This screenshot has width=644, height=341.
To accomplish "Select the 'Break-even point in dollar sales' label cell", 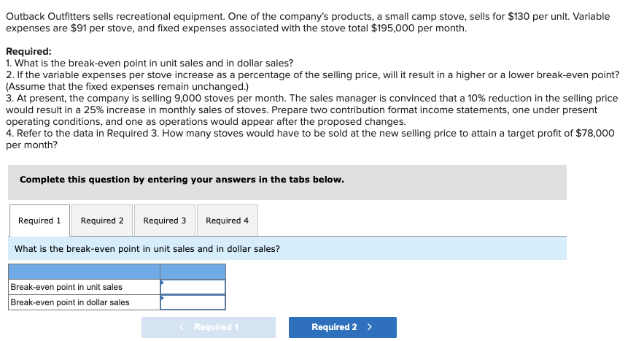I will click(84, 302).
